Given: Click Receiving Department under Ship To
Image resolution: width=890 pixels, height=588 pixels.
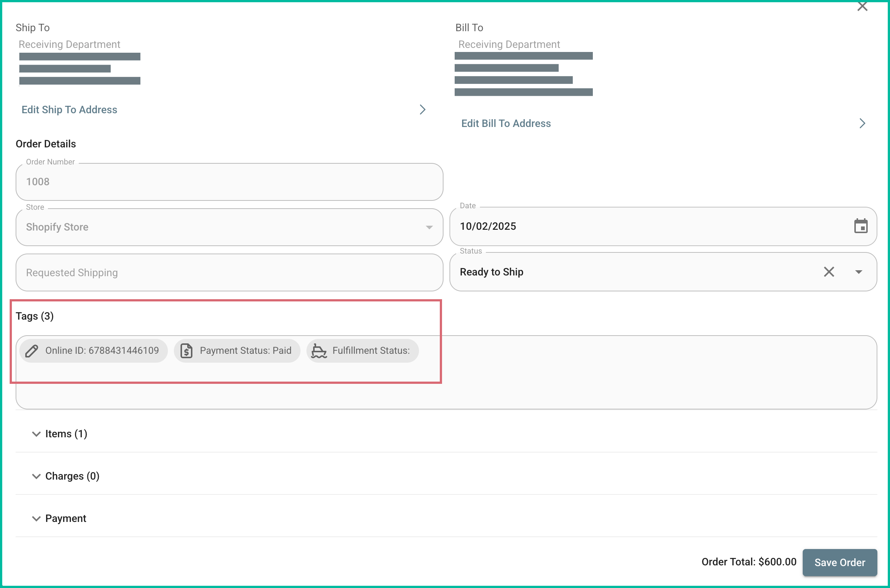Looking at the screenshot, I should [69, 44].
